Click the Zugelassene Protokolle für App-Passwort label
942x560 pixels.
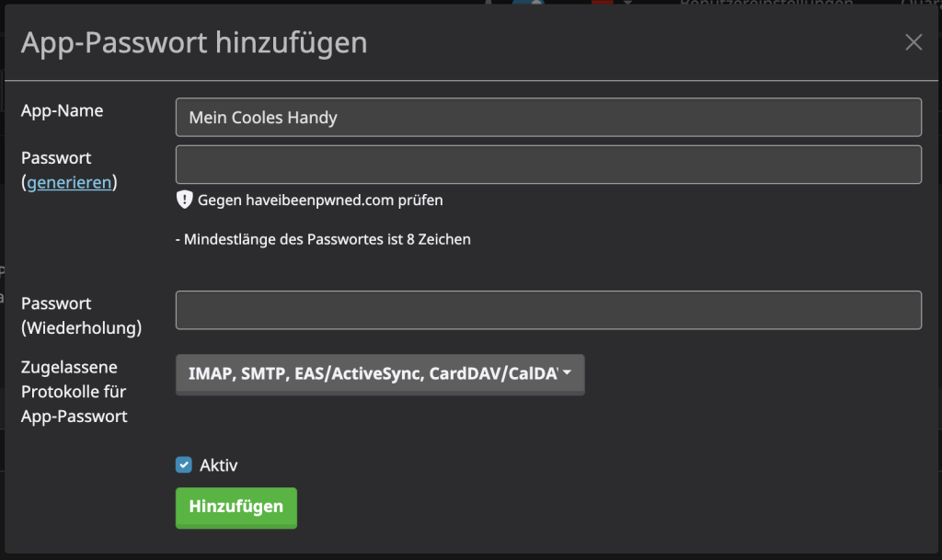pyautogui.click(x=74, y=392)
